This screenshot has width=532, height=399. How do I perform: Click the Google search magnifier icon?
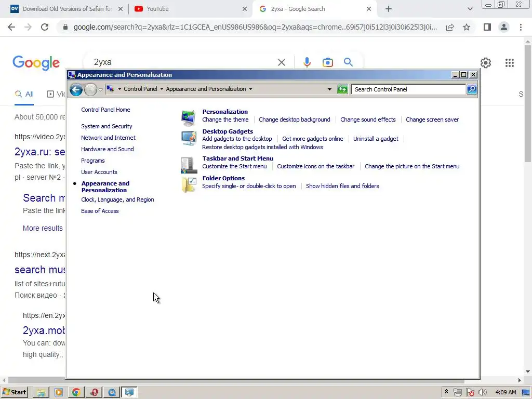tap(348, 62)
